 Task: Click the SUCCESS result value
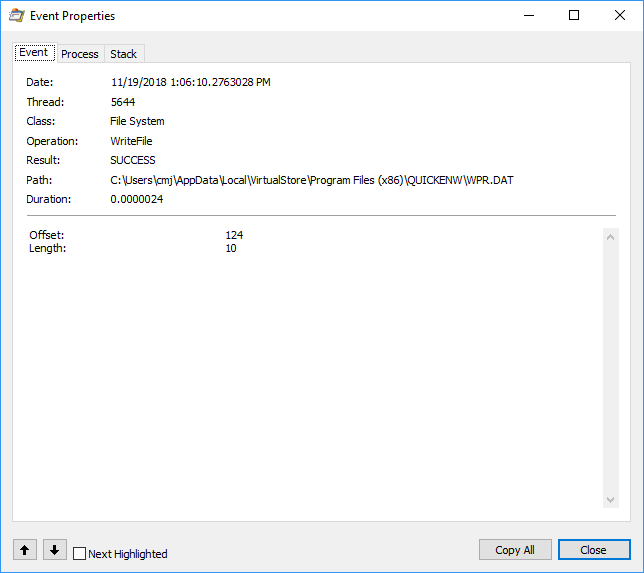point(133,160)
